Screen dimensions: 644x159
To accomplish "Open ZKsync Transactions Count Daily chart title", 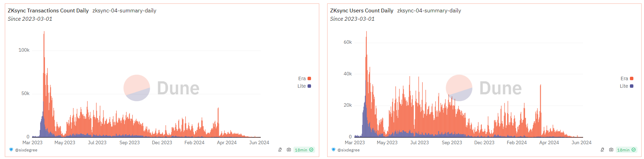I will (x=48, y=11).
